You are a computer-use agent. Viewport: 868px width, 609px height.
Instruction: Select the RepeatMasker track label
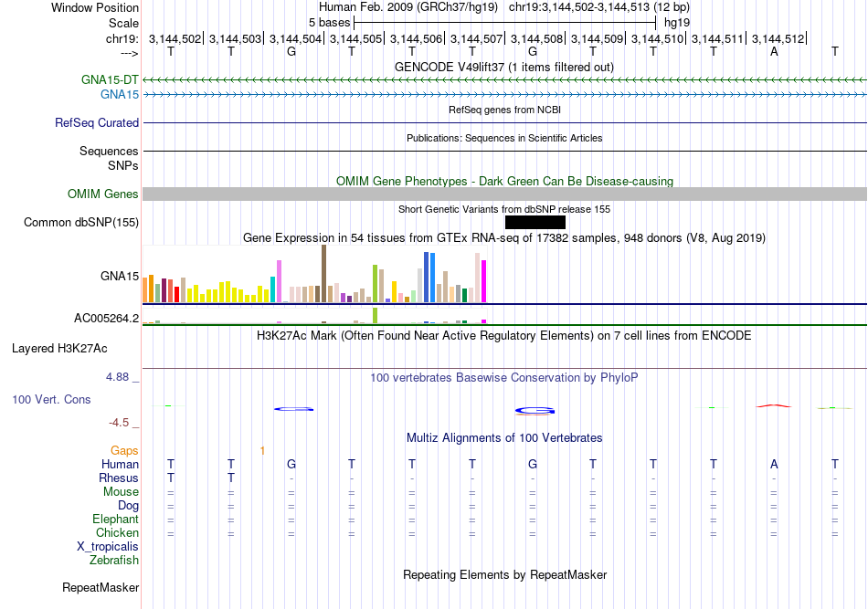[101, 587]
